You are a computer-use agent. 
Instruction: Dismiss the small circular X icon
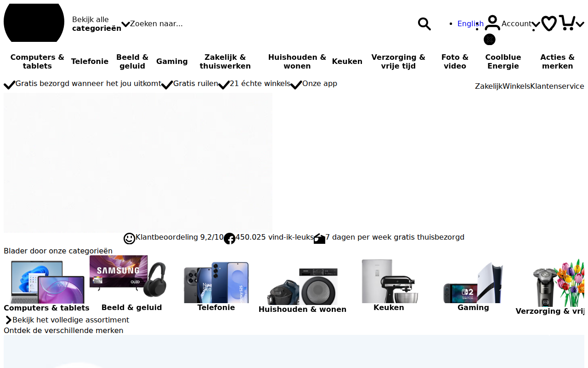pos(490,40)
